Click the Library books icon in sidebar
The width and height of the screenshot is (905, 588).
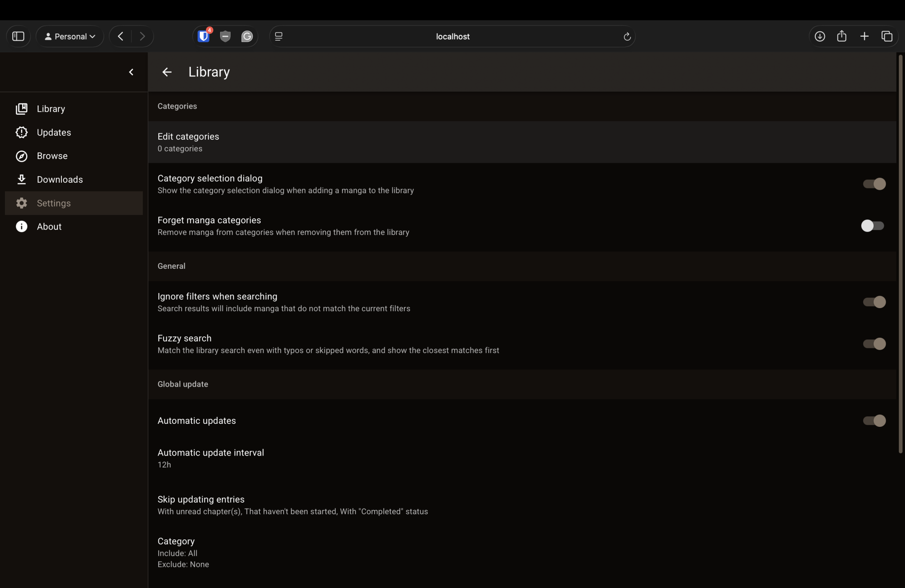(x=21, y=109)
